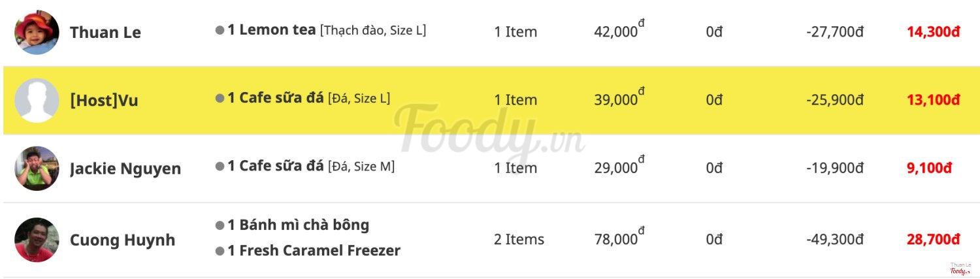980x279 pixels.
Task: Open Jackie Nguyen's avatar photo
Action: [37, 169]
